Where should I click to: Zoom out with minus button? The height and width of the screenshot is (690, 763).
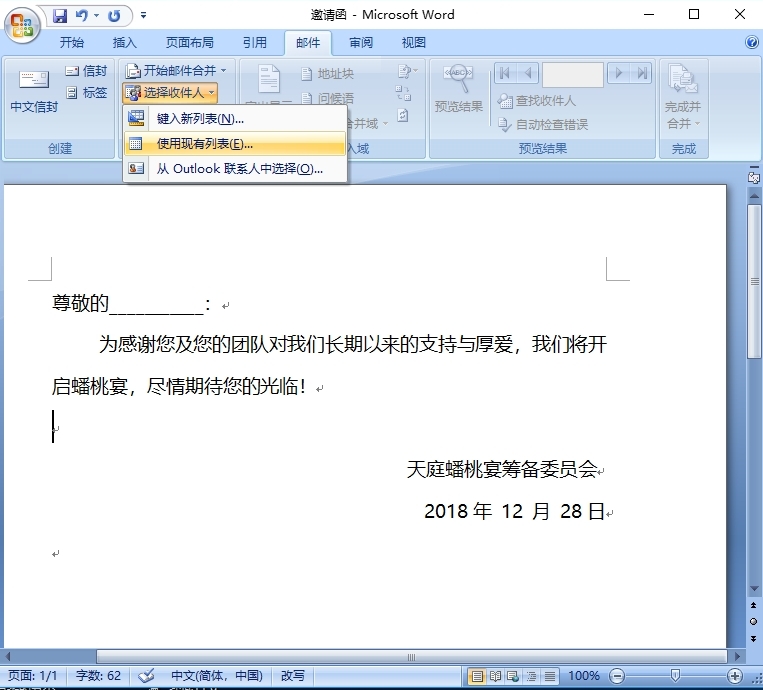[617, 676]
